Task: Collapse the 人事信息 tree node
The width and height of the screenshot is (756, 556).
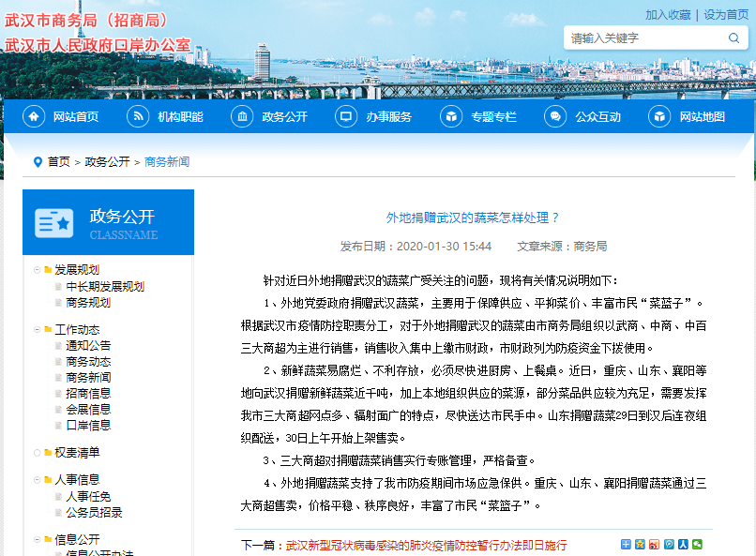Action: [x=37, y=480]
